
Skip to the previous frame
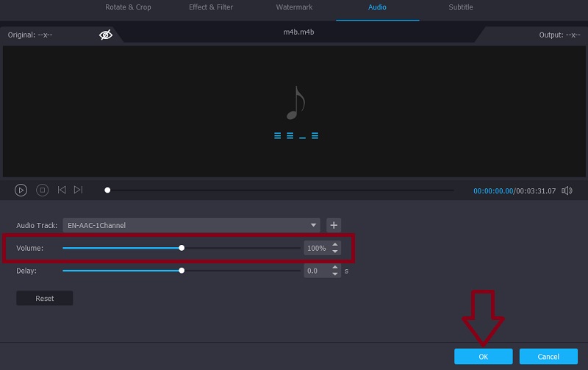coord(62,190)
